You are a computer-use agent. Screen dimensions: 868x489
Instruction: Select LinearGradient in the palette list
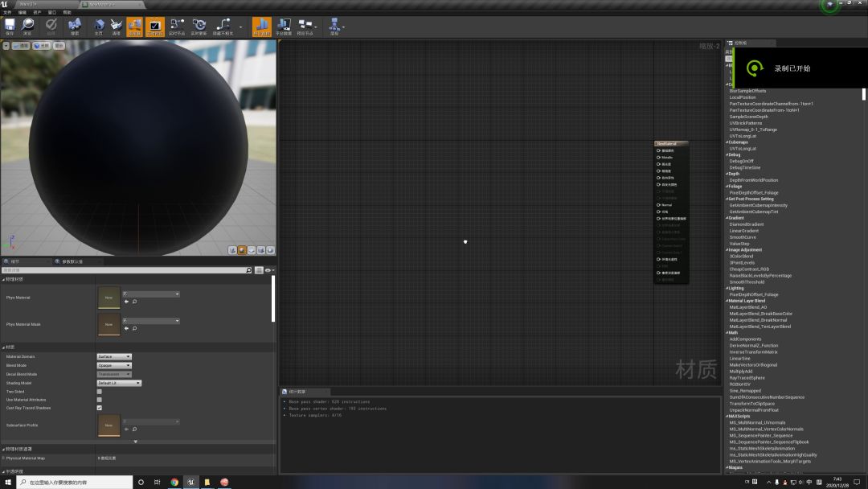coord(744,231)
